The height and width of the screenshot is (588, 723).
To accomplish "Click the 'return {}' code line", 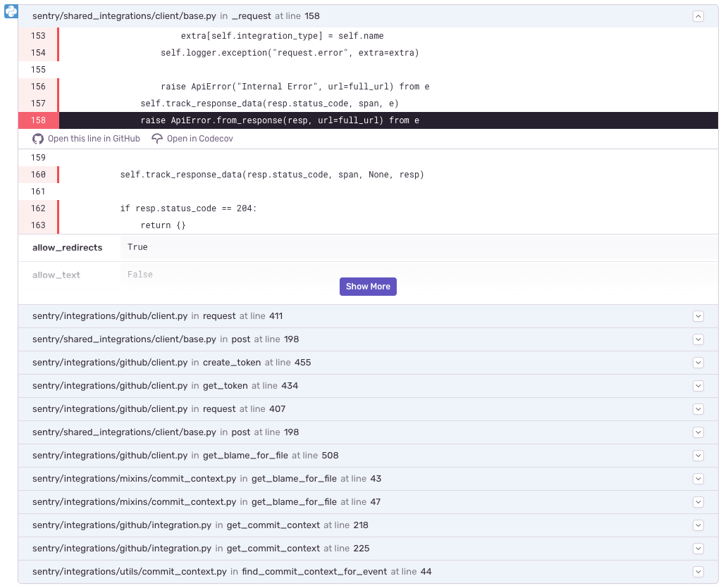I will [163, 225].
